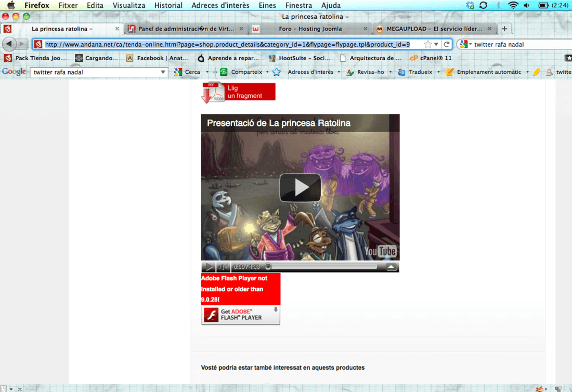The height and width of the screenshot is (392, 572).
Task: Open Facebook | Anat... bookmark
Action: [157, 58]
